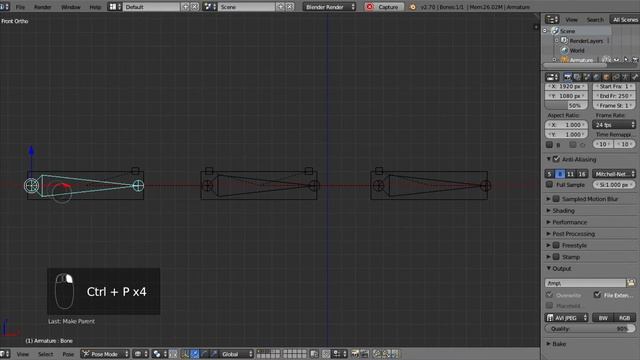Enable the Sampled Motion Blur checkbox
The height and width of the screenshot is (360, 640).
pyautogui.click(x=556, y=199)
